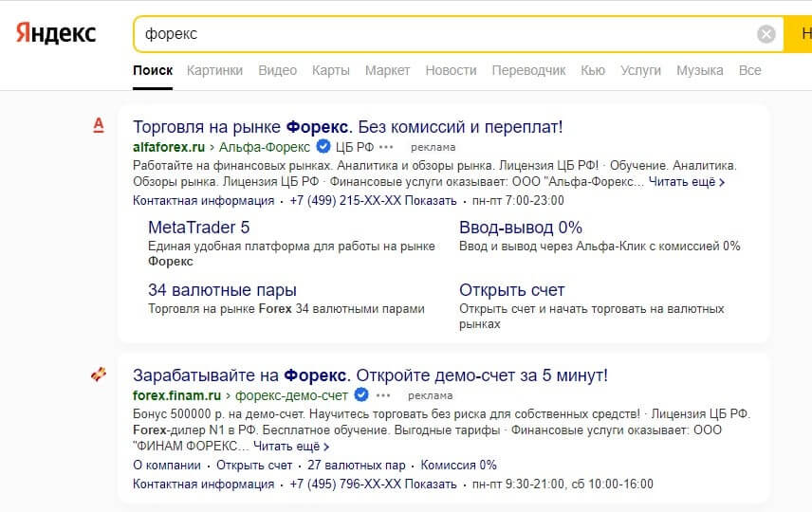Click the ЦБ РФ label in first ad

pyautogui.click(x=355, y=147)
